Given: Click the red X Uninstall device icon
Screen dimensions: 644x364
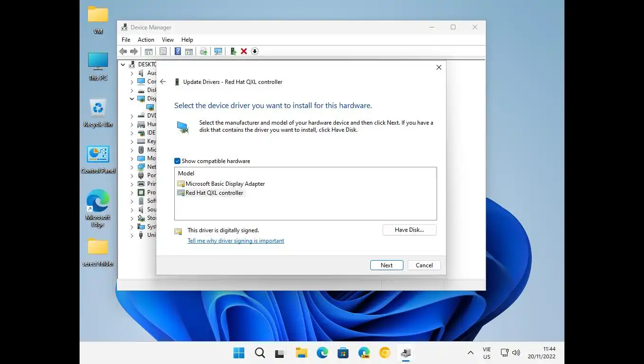Looking at the screenshot, I should point(244,51).
